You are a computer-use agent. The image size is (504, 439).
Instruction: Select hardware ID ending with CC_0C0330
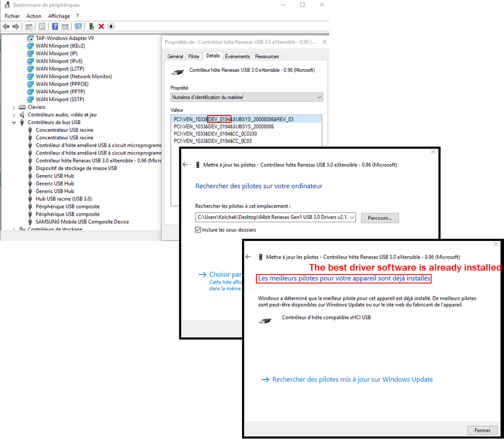click(x=215, y=134)
